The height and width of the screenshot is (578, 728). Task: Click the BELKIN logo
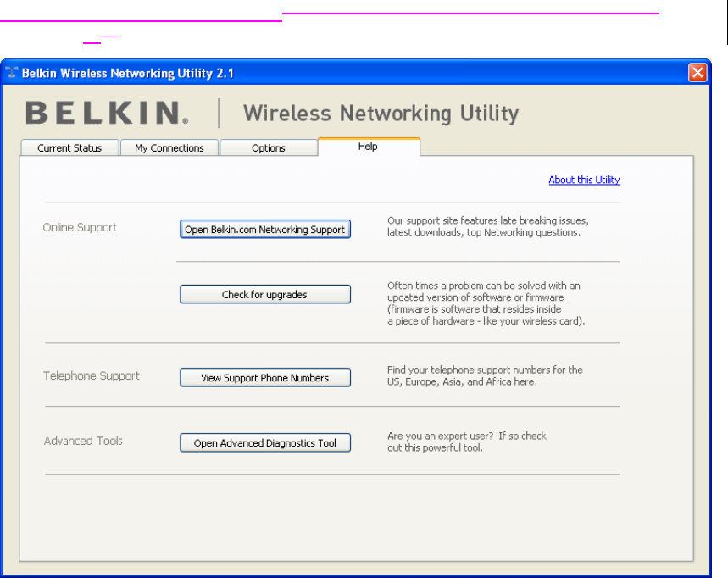(x=107, y=113)
